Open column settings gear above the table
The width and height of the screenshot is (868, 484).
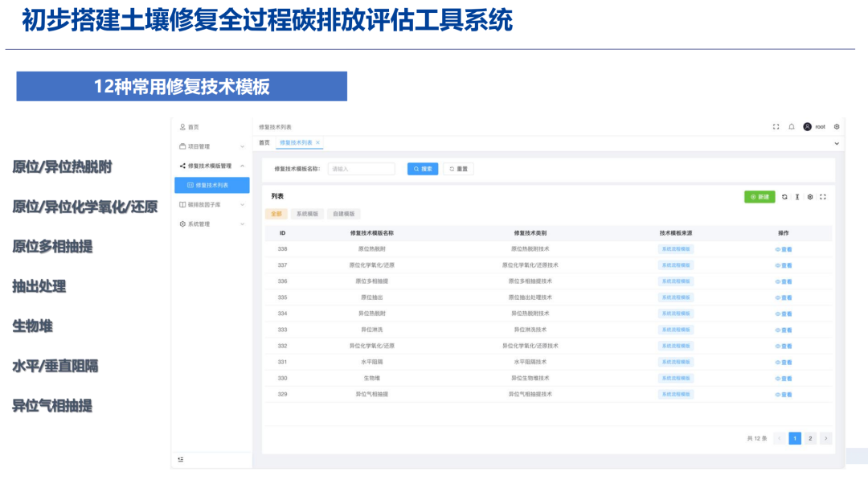pyautogui.click(x=809, y=196)
